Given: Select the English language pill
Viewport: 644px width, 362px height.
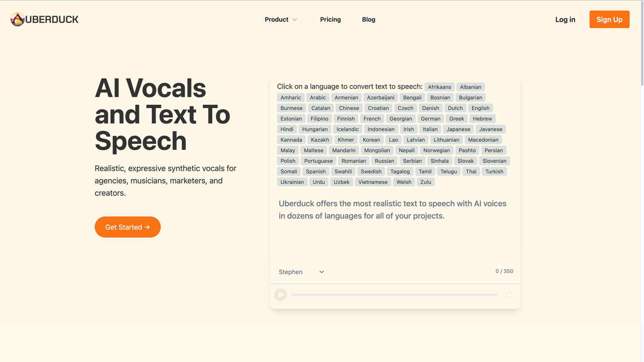Looking at the screenshot, I should coord(480,108).
